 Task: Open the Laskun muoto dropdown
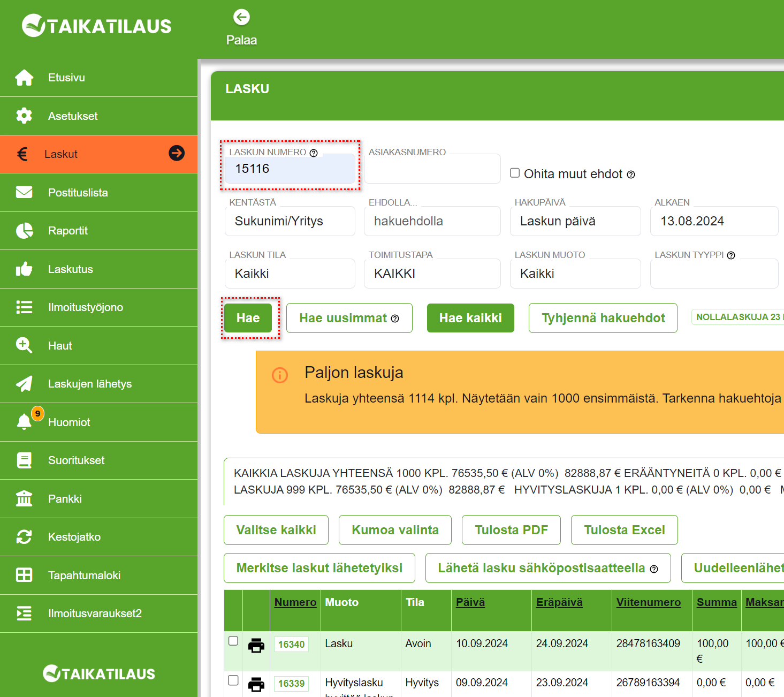pos(575,274)
